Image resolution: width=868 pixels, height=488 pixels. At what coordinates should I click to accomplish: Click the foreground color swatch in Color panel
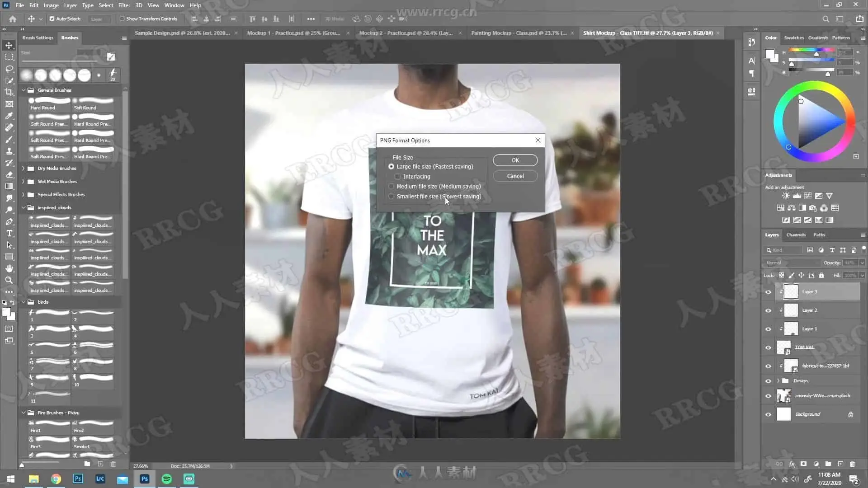pos(769,54)
